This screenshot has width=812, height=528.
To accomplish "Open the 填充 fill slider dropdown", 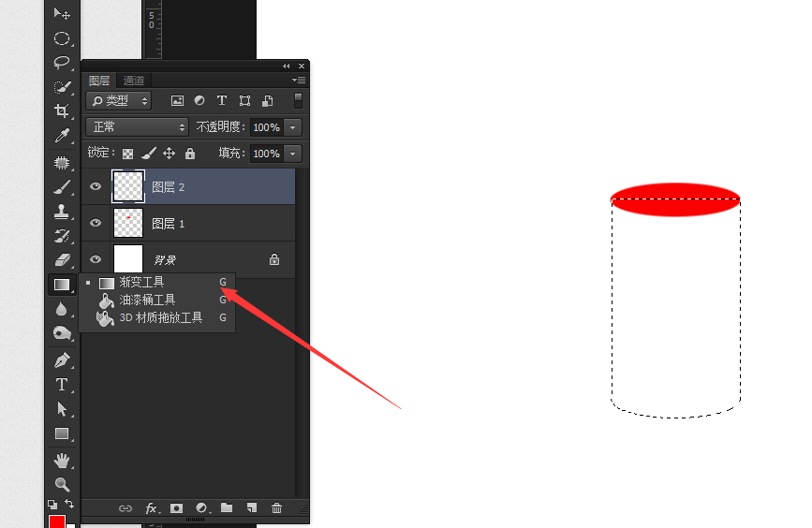I will (x=293, y=154).
